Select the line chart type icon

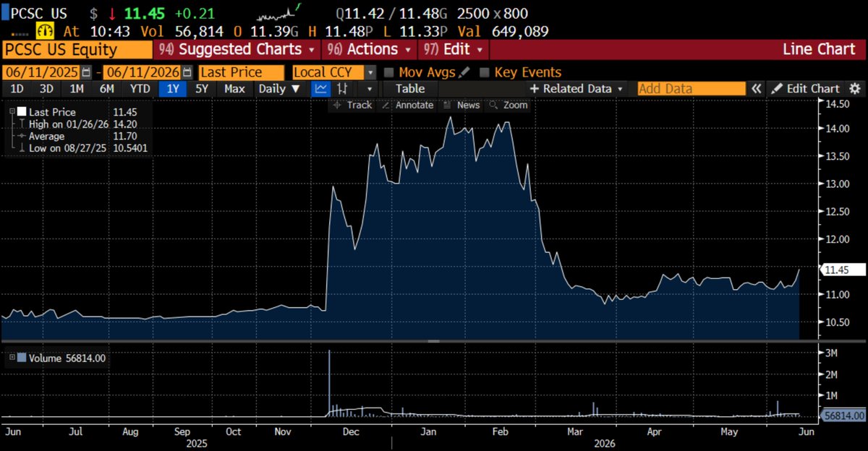320,89
